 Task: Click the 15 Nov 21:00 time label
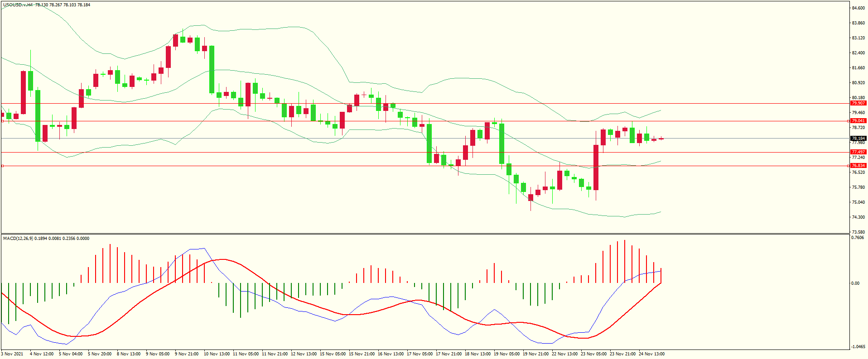point(362,354)
